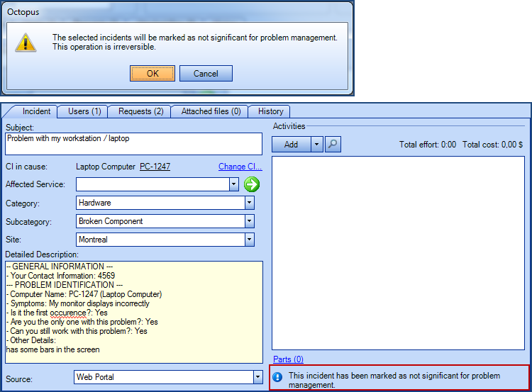Image resolution: width=532 pixels, height=392 pixels.
Task: Click the yellow warning icon in the Octopus dialog
Action: pyautogui.click(x=26, y=42)
